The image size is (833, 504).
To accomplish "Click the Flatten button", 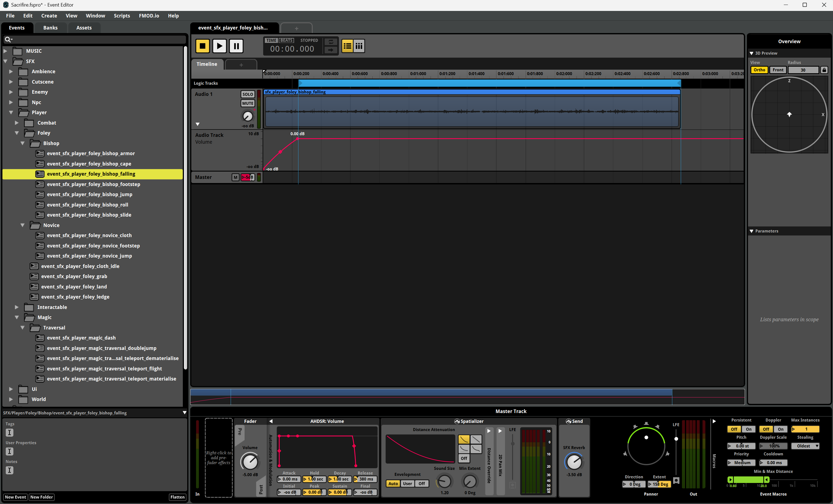I will (x=177, y=497).
